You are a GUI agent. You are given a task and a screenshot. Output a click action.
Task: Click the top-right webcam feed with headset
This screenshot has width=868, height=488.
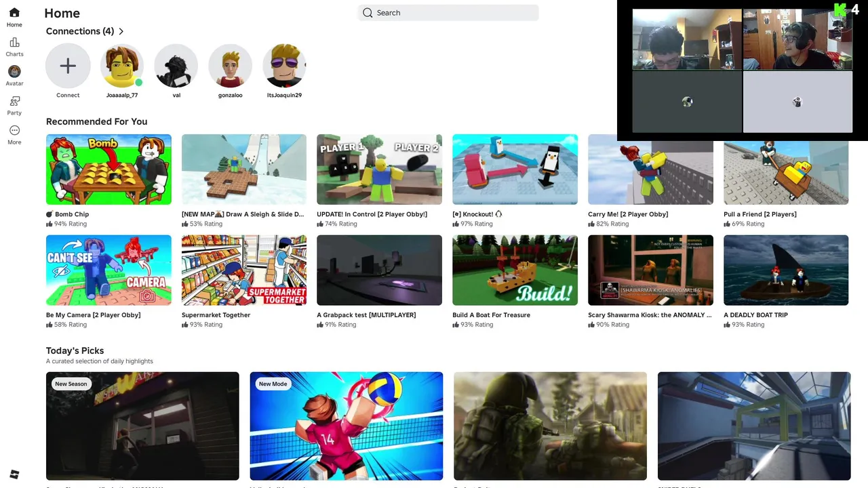pyautogui.click(x=797, y=39)
